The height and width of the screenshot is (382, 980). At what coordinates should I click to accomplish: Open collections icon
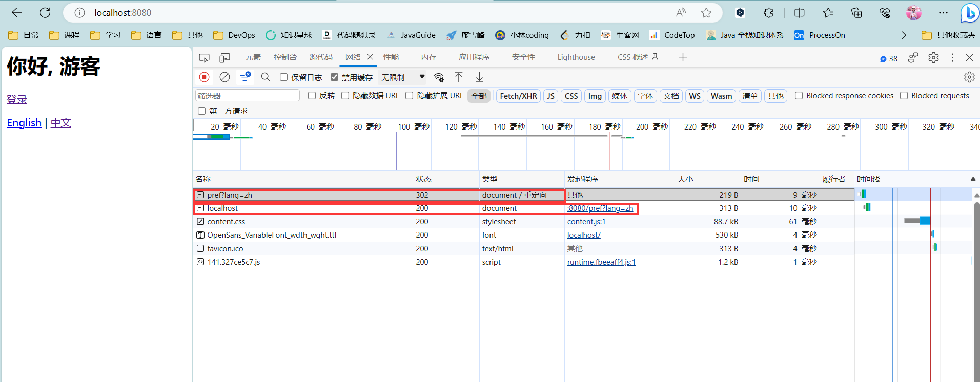(x=856, y=13)
